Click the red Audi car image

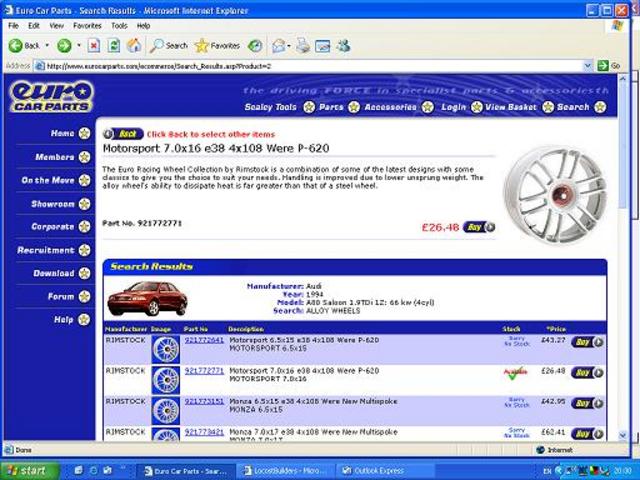coord(147,299)
